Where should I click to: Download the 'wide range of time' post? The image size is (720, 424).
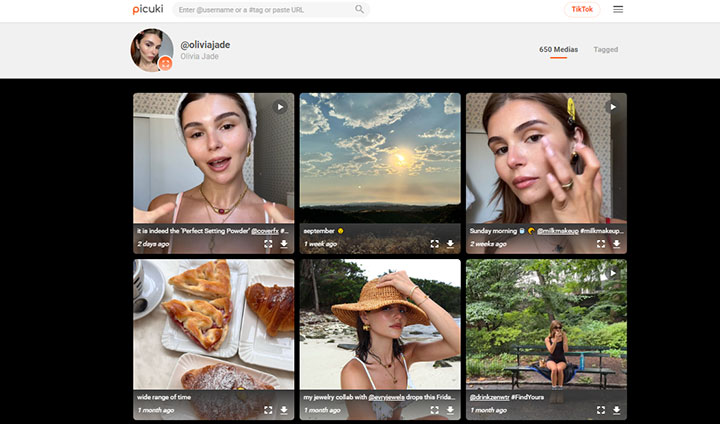tap(284, 410)
